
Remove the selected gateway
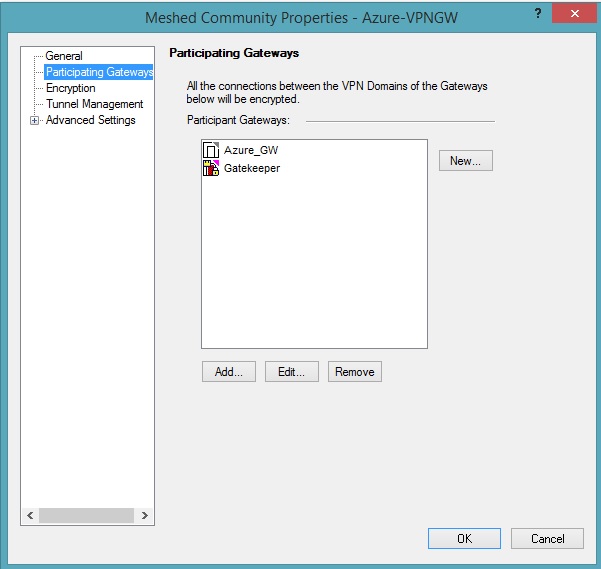(x=355, y=372)
